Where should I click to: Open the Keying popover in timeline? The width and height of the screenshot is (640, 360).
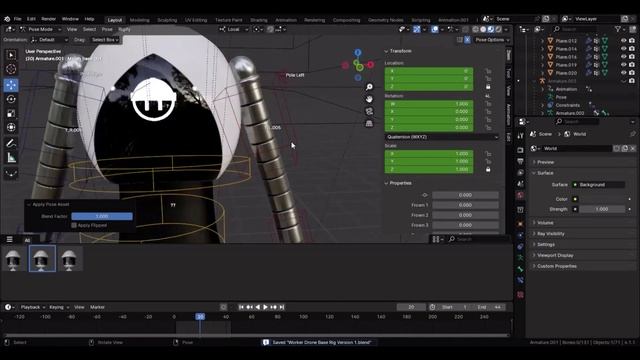tap(59, 307)
